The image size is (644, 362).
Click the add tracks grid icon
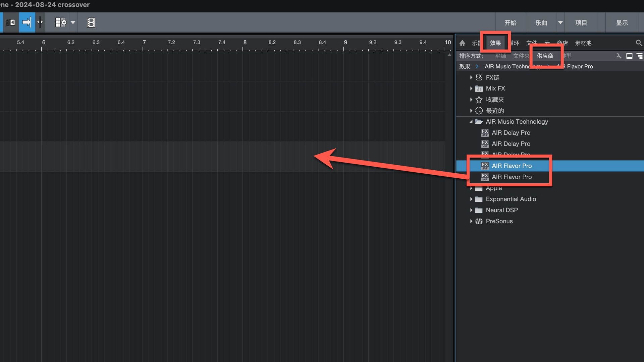(x=61, y=22)
